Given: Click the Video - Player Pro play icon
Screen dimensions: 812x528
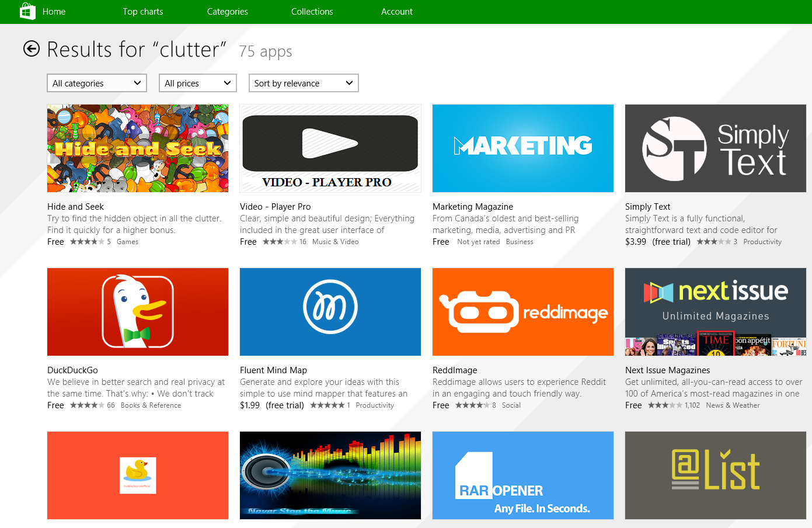Looking at the screenshot, I should [x=330, y=144].
